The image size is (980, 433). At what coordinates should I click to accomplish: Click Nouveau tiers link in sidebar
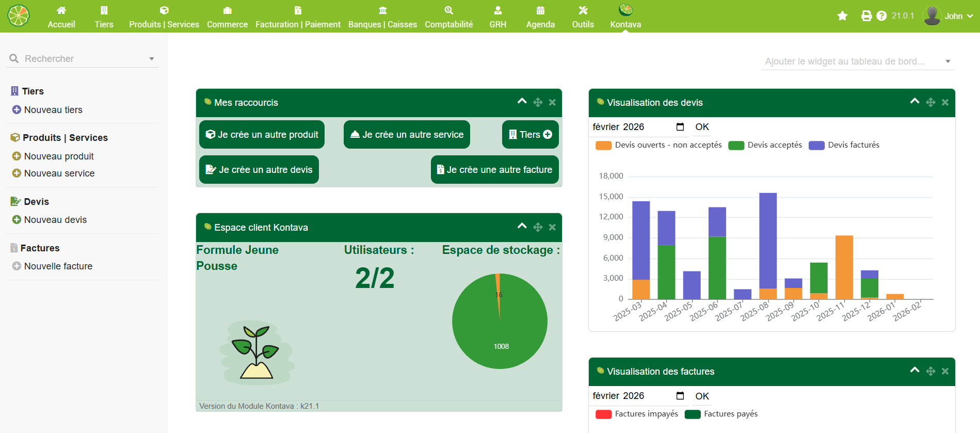tap(53, 110)
